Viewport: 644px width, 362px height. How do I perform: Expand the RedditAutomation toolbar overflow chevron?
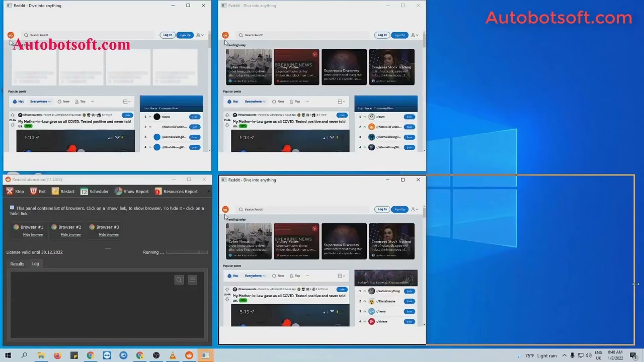coord(208,192)
